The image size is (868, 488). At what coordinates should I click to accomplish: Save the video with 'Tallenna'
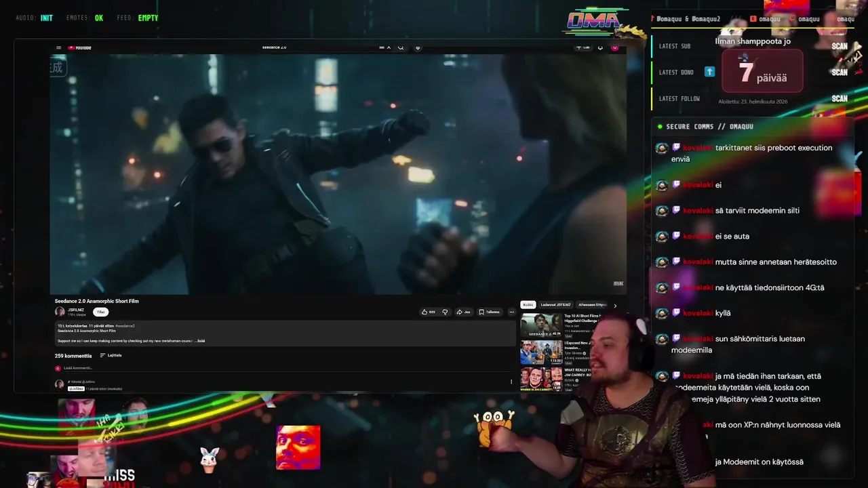click(490, 312)
